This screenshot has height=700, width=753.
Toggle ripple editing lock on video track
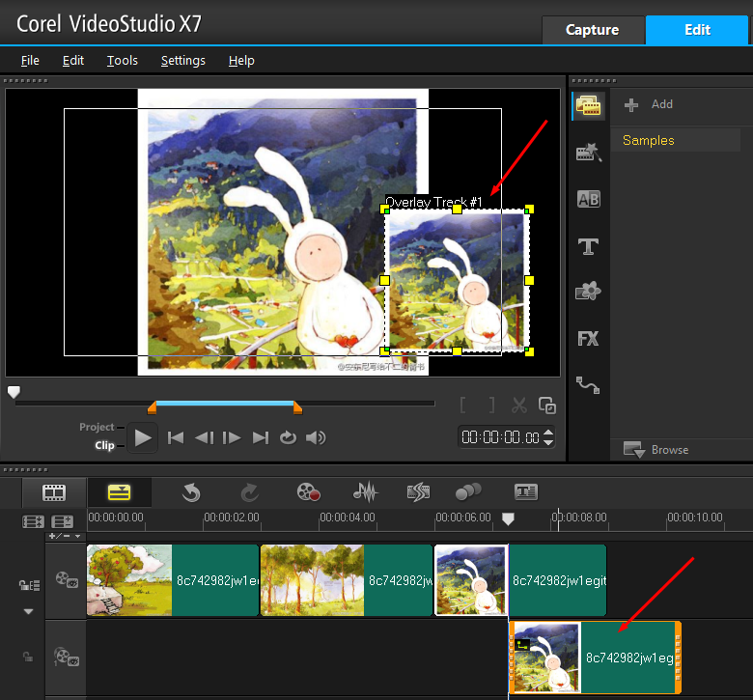pyautogui.click(x=30, y=584)
